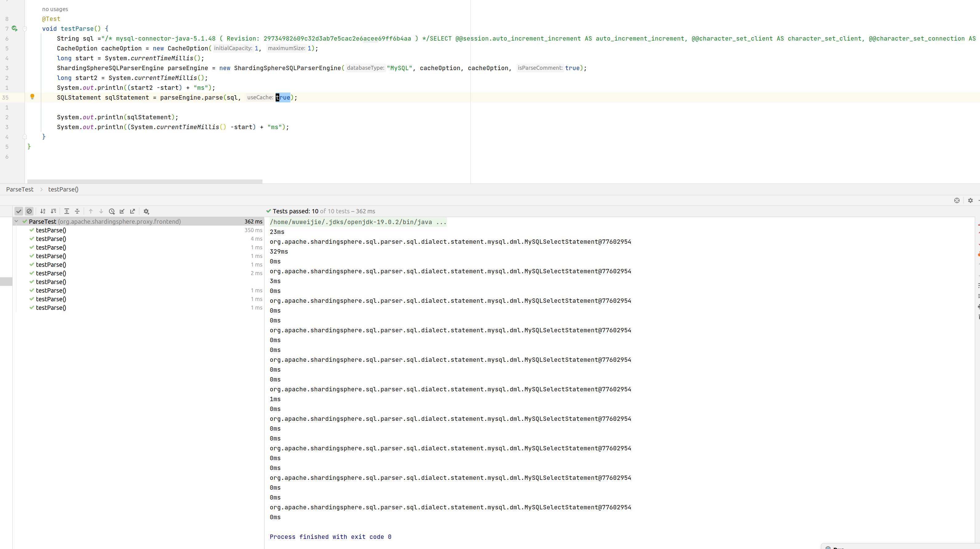Select testParse() in the breadcrumb bar
The image size is (980, 549).
click(63, 189)
